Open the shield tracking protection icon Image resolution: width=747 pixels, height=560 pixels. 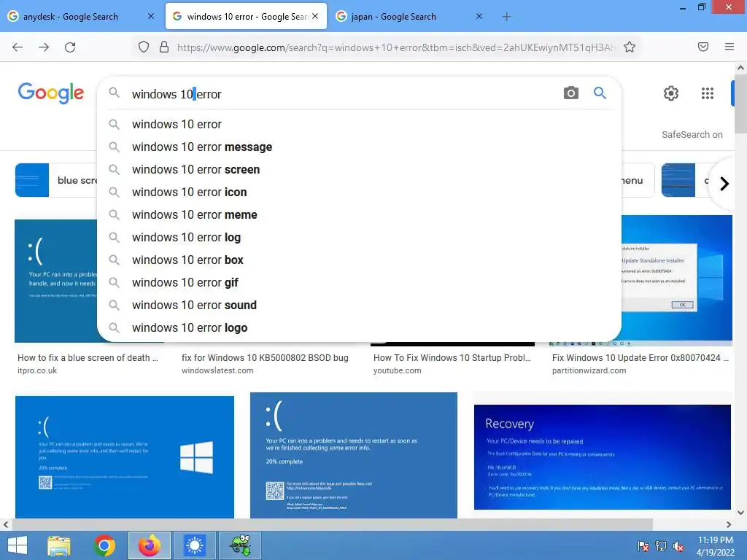click(x=144, y=47)
